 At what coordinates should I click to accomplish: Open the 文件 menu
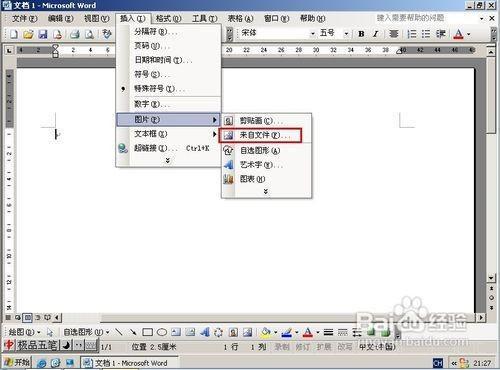[24, 19]
